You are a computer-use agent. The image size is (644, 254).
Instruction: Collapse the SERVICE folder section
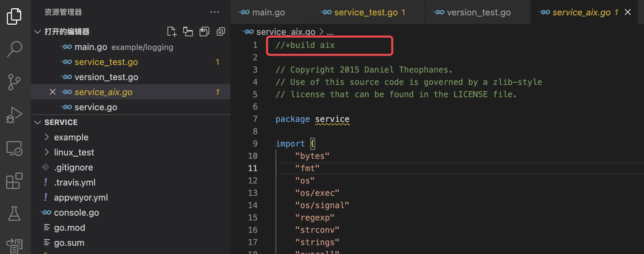38,122
